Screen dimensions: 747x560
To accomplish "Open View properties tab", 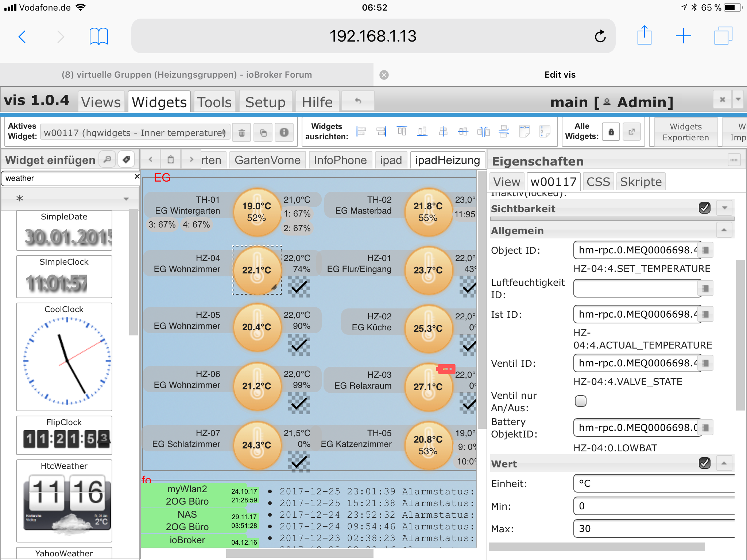I will tap(507, 182).
